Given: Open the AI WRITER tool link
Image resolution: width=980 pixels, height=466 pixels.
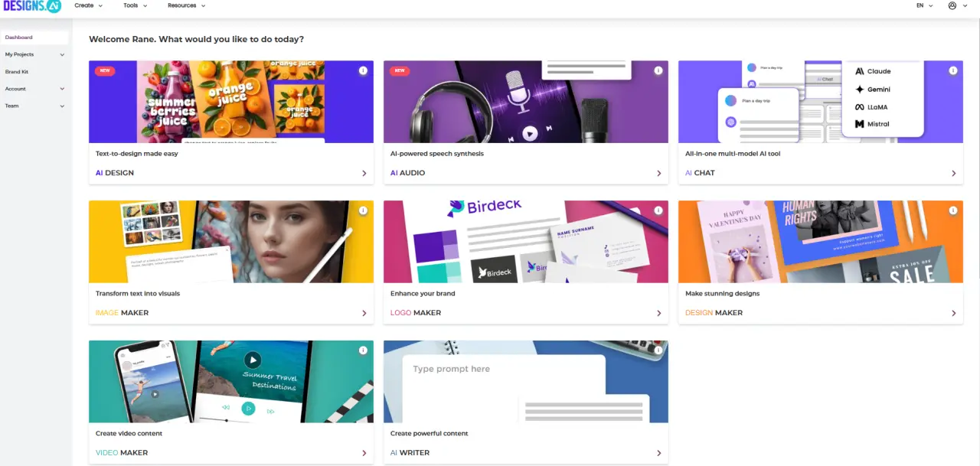Looking at the screenshot, I should 410,453.
